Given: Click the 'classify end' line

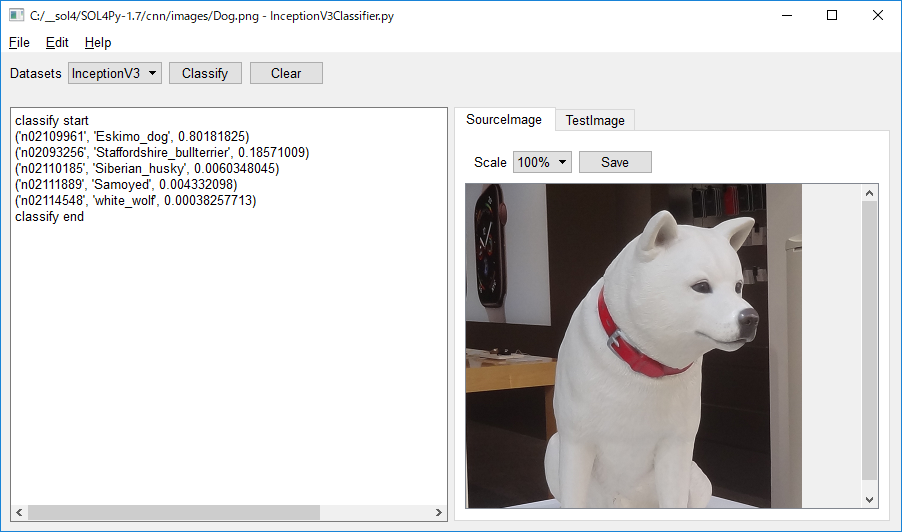Looking at the screenshot, I should 49,217.
